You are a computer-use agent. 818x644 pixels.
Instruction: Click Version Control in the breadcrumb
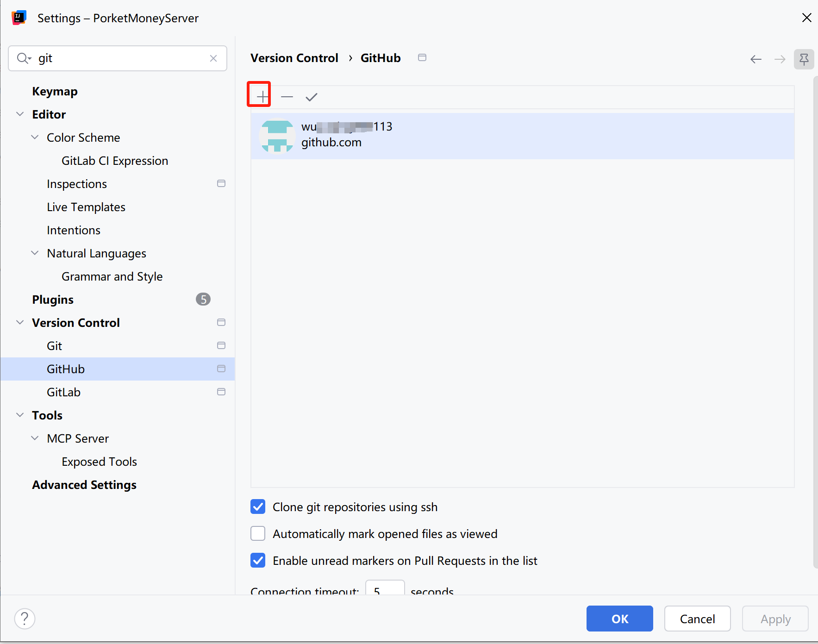coord(294,58)
